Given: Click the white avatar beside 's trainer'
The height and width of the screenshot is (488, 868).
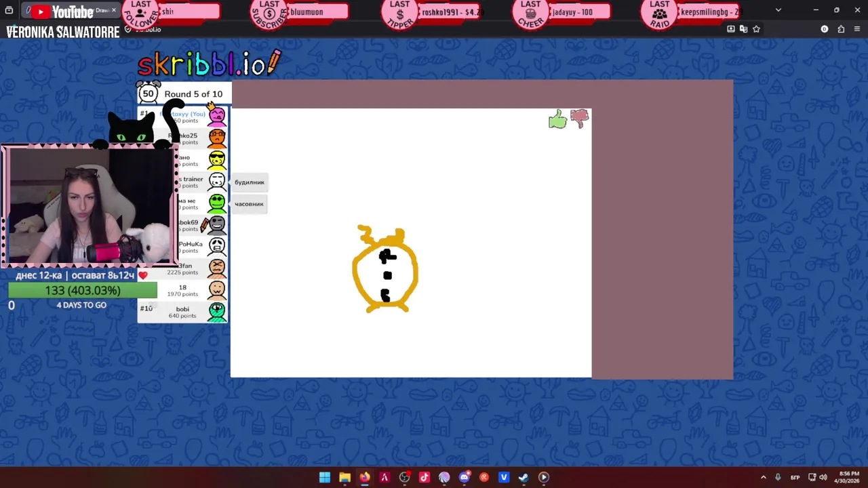Looking at the screenshot, I should click(217, 182).
